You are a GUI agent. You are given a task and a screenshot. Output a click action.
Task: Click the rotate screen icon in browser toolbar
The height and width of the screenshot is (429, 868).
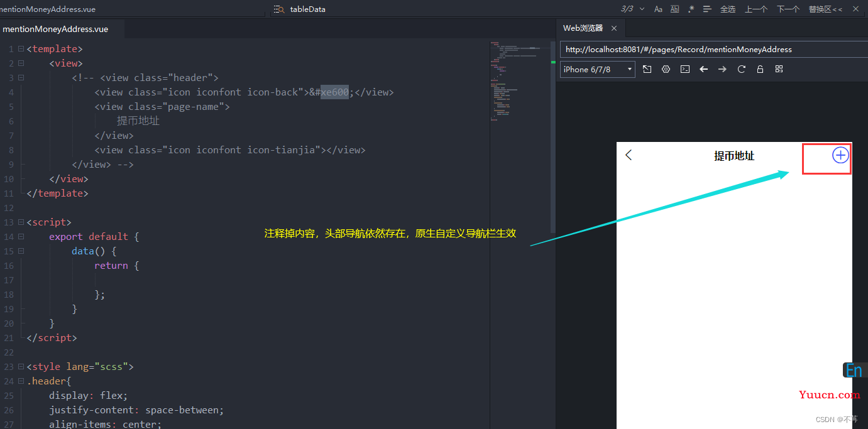tap(647, 69)
